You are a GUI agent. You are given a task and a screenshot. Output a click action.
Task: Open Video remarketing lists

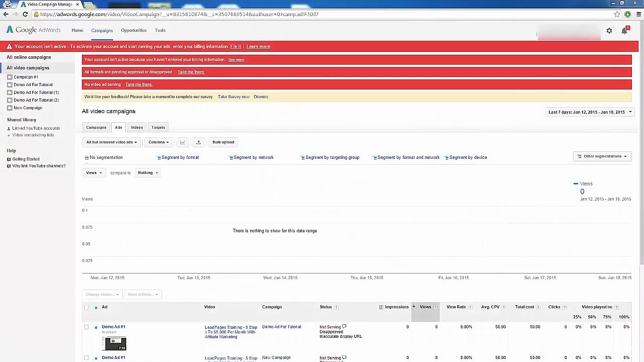(x=33, y=135)
